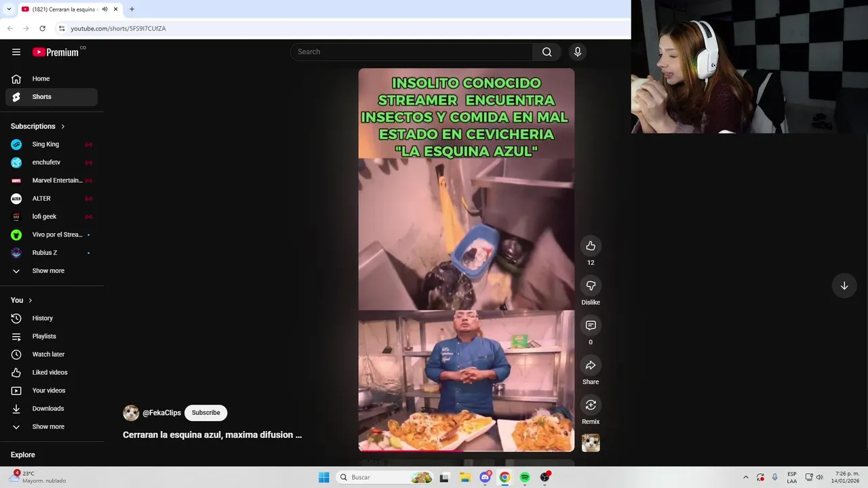This screenshot has height=488, width=868.
Task: Open comments on the Short
Action: (591, 326)
